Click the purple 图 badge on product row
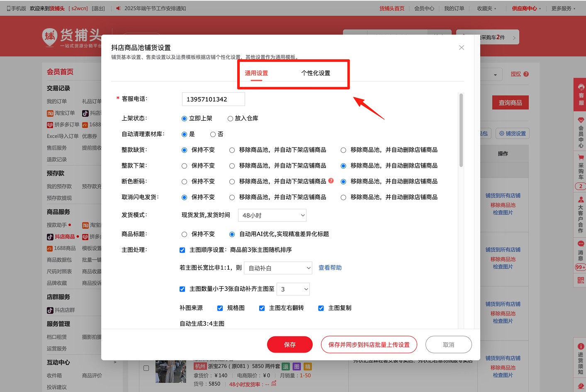The image size is (586, 392). coord(297,367)
